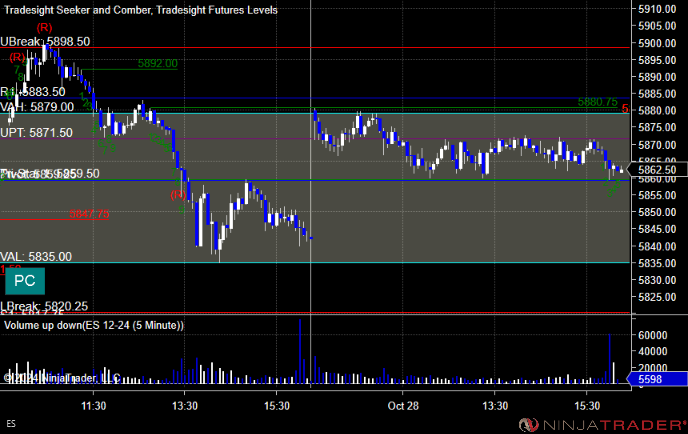The height and width of the screenshot is (434, 688).
Task: Click the red (R) marker above UBreak label
Action: coord(44,28)
